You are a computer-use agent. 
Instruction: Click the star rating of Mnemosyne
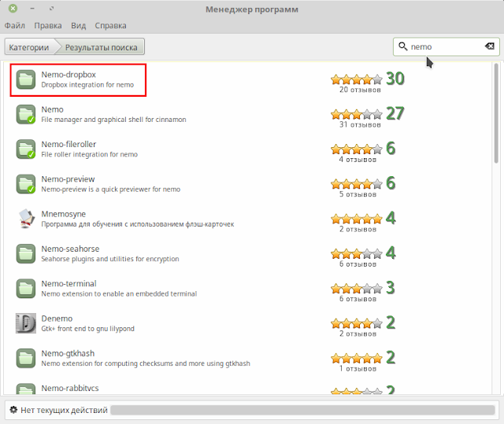pyautogui.click(x=357, y=219)
